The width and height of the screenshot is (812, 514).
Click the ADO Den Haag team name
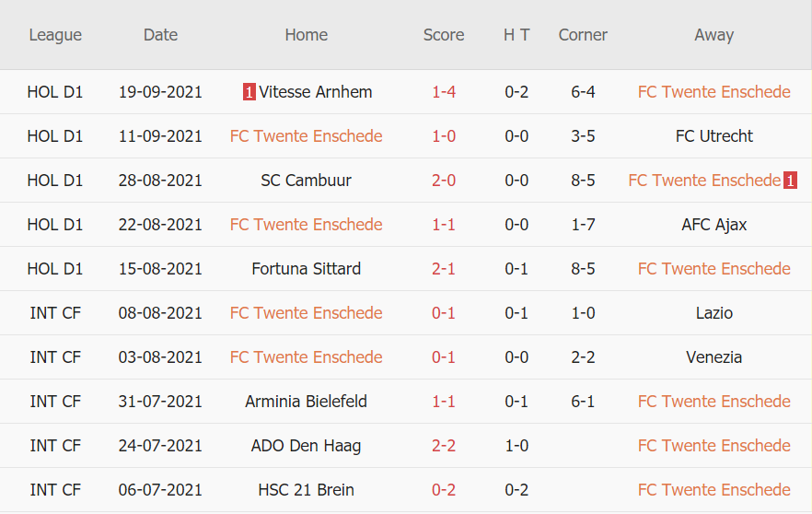tap(306, 446)
